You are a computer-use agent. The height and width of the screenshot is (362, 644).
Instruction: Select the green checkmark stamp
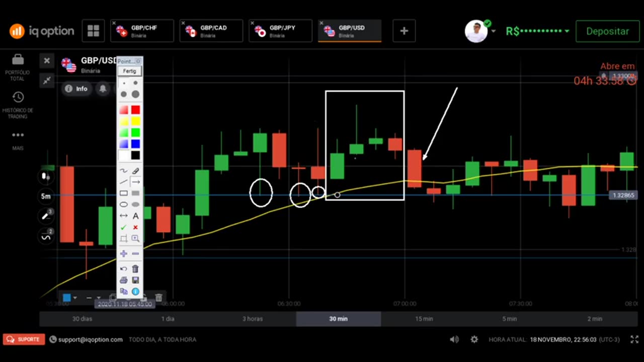pyautogui.click(x=123, y=227)
